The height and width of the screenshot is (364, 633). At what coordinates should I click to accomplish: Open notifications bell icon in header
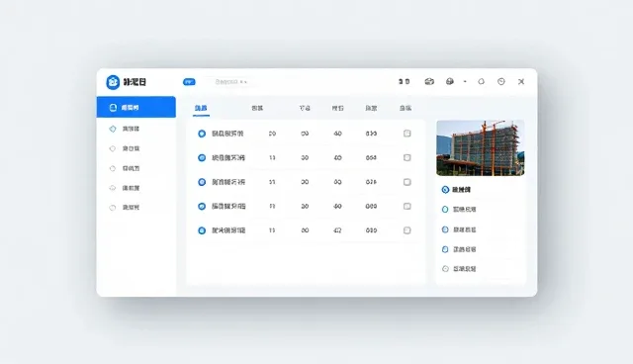point(482,81)
